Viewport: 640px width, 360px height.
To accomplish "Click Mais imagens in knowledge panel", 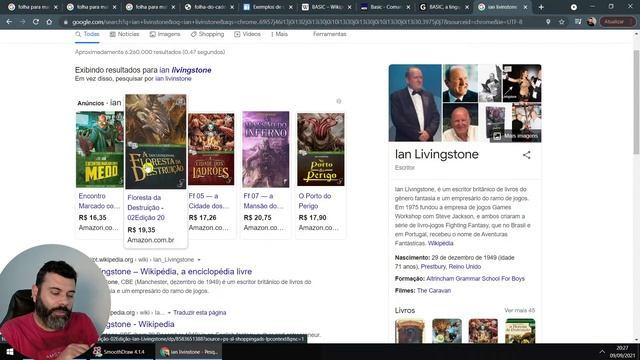I will (516, 136).
